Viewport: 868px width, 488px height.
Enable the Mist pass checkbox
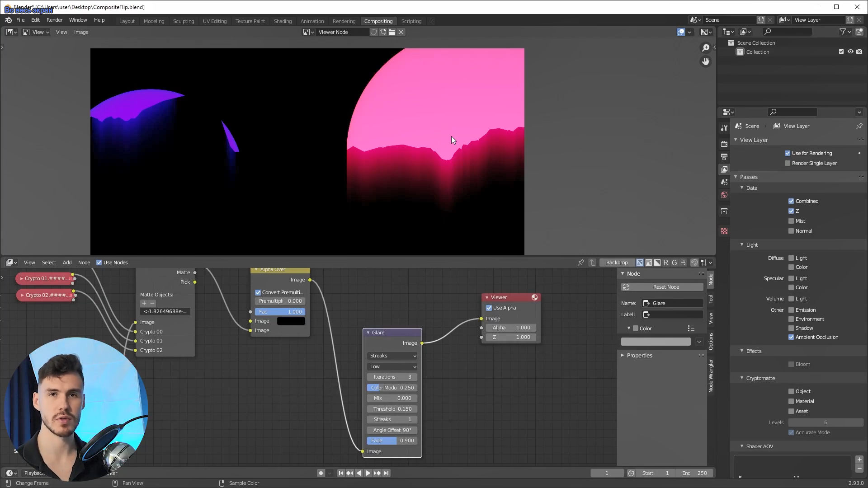click(x=791, y=221)
